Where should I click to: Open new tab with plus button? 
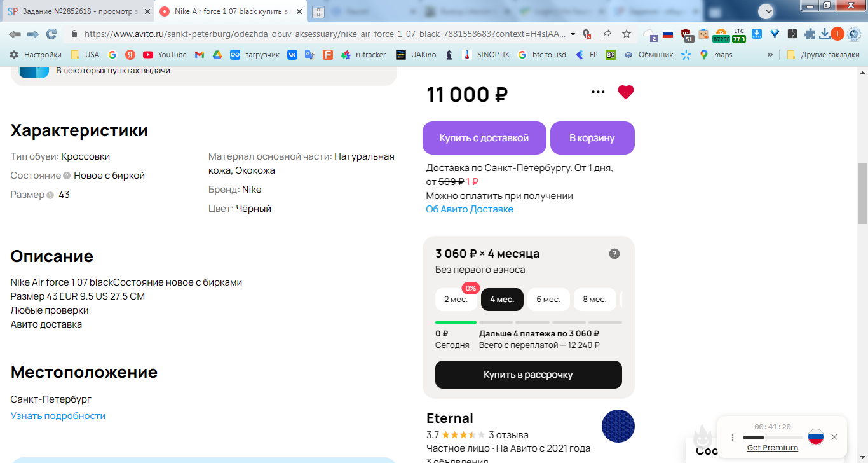(318, 12)
